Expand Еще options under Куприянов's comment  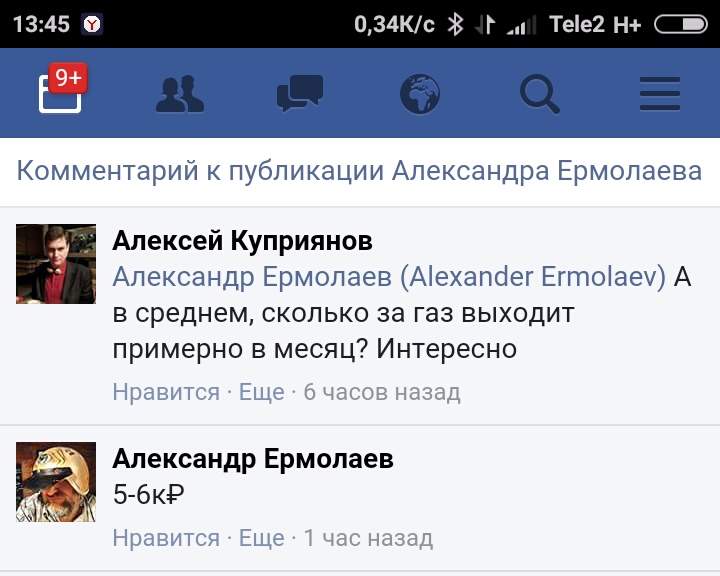pos(262,392)
